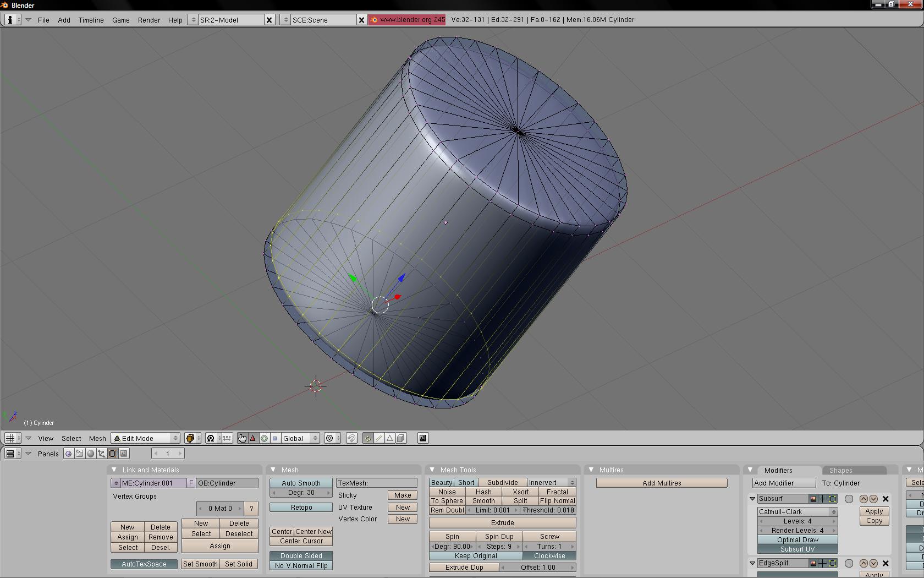Toggle the Optimal Draw option

click(x=798, y=539)
